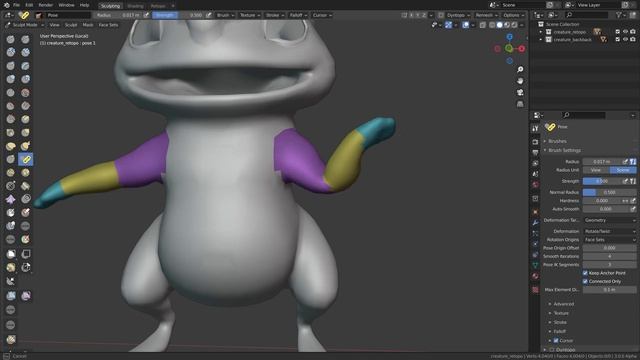The width and height of the screenshot is (640, 360).
Task: Open the Sculpt Mode dropdown
Action: [24, 25]
